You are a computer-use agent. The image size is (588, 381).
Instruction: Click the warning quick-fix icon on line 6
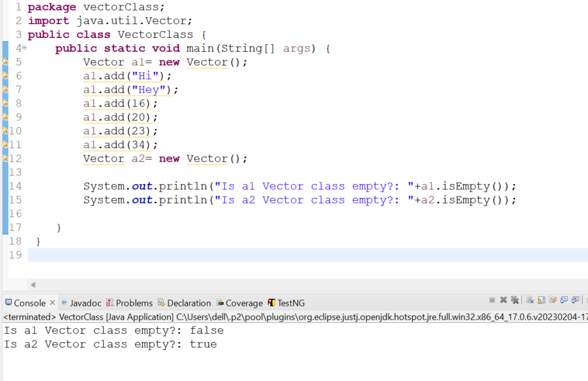tap(5, 76)
